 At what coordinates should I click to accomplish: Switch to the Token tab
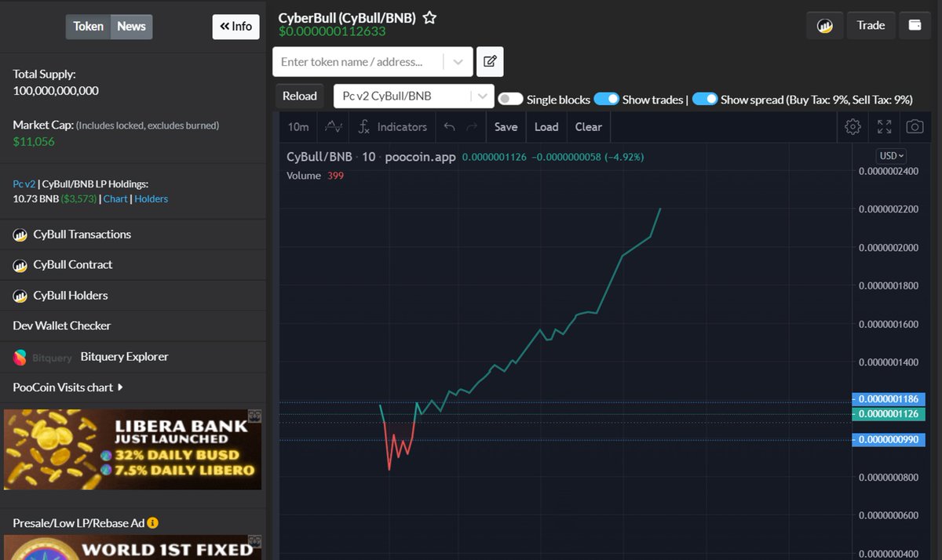pyautogui.click(x=88, y=27)
